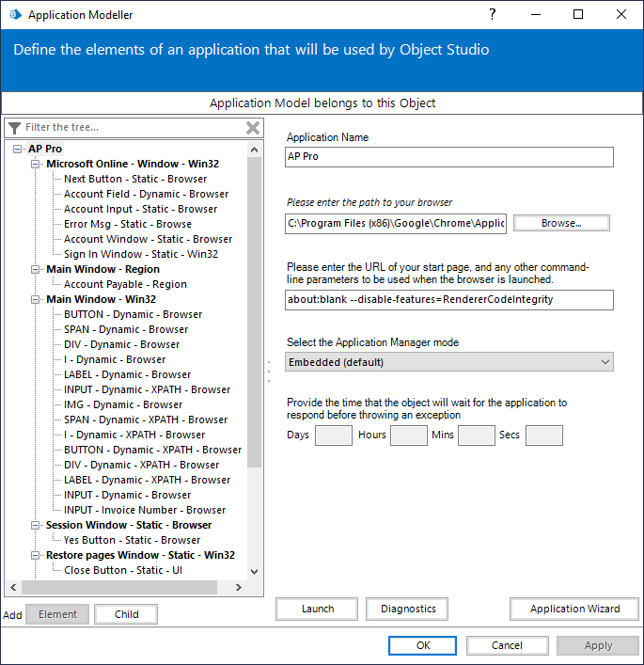Select Error Msg - Static - Browse
The image size is (644, 665).
click(x=128, y=225)
